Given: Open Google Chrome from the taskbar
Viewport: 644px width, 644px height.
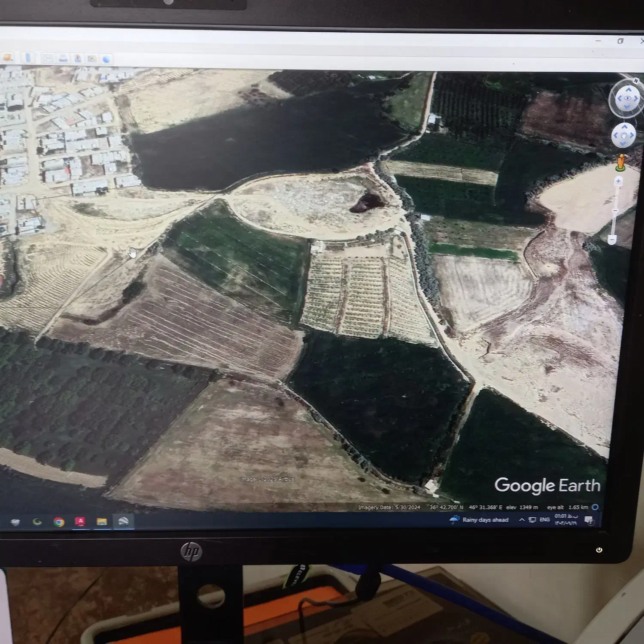Looking at the screenshot, I should click(x=59, y=522).
